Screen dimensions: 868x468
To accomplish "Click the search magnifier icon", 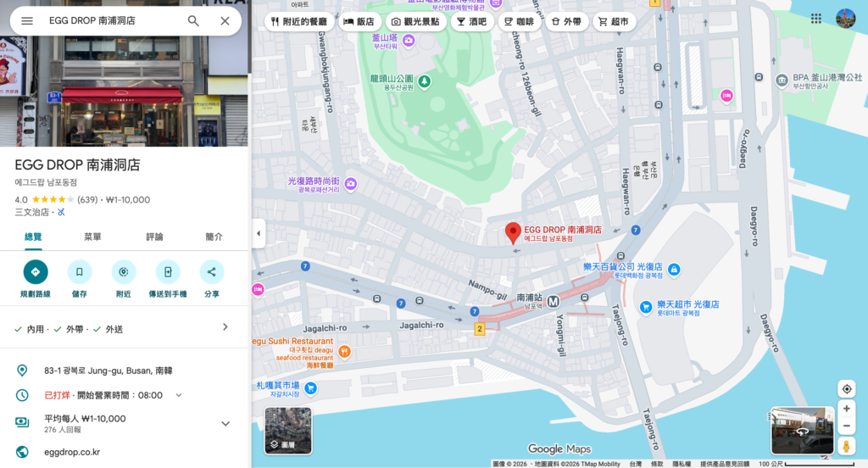I will pyautogui.click(x=193, y=21).
